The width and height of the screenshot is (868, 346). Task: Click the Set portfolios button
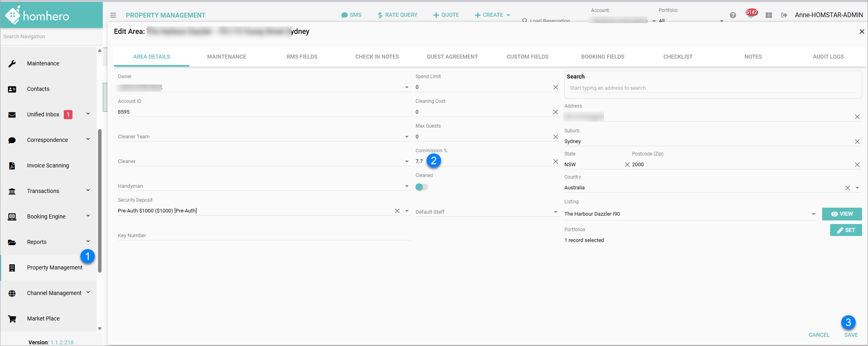846,230
